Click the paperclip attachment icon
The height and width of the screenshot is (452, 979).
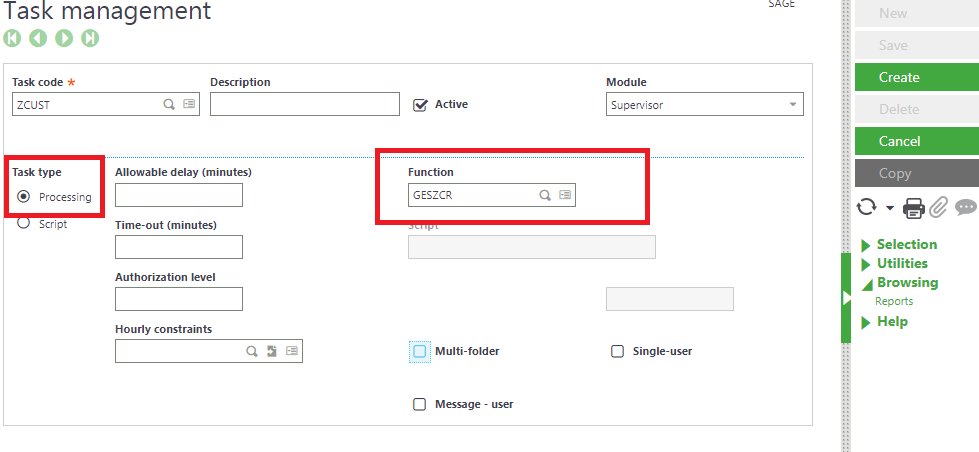click(x=938, y=208)
